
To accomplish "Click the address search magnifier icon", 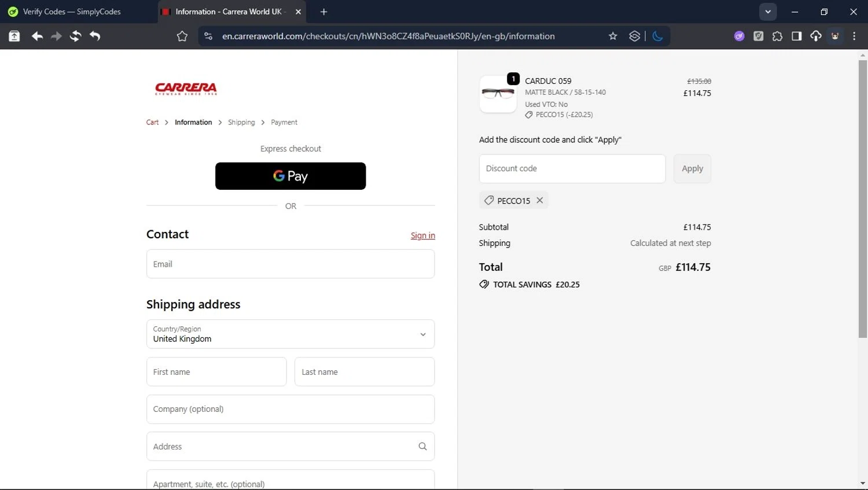I will (422, 446).
